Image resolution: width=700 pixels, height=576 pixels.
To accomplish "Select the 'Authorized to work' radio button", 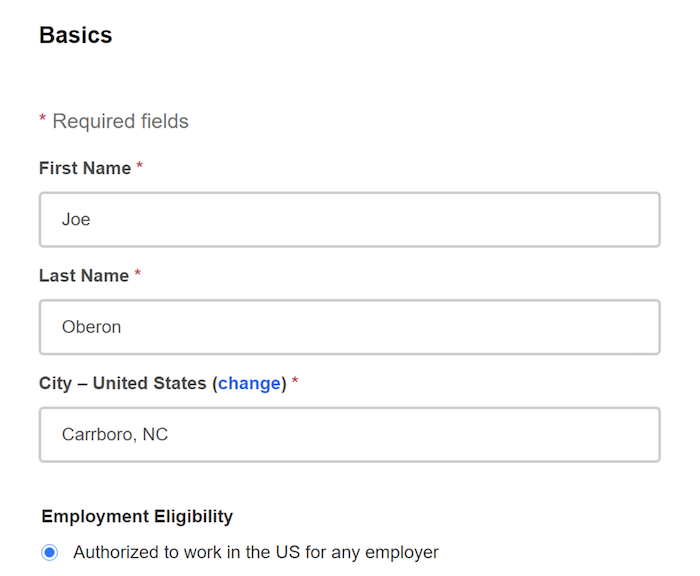I will point(50,552).
